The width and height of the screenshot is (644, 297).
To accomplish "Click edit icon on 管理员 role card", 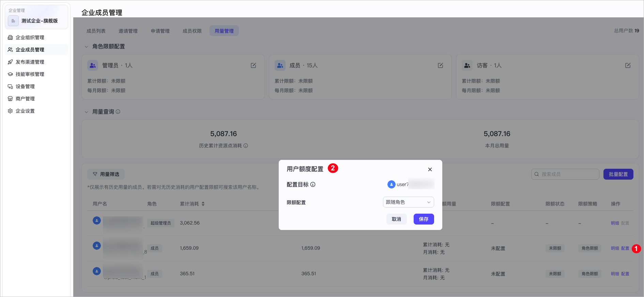I will pyautogui.click(x=253, y=65).
